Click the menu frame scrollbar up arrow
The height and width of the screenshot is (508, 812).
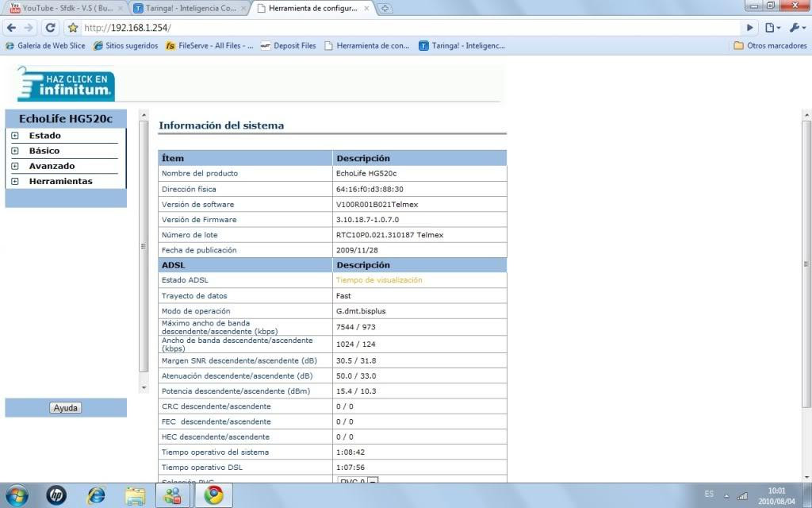[144, 114]
